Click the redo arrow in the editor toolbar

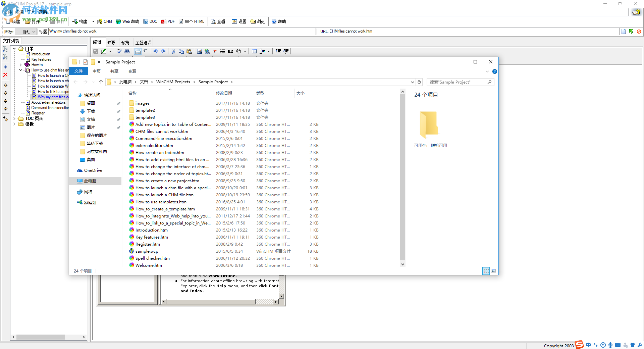(x=164, y=51)
